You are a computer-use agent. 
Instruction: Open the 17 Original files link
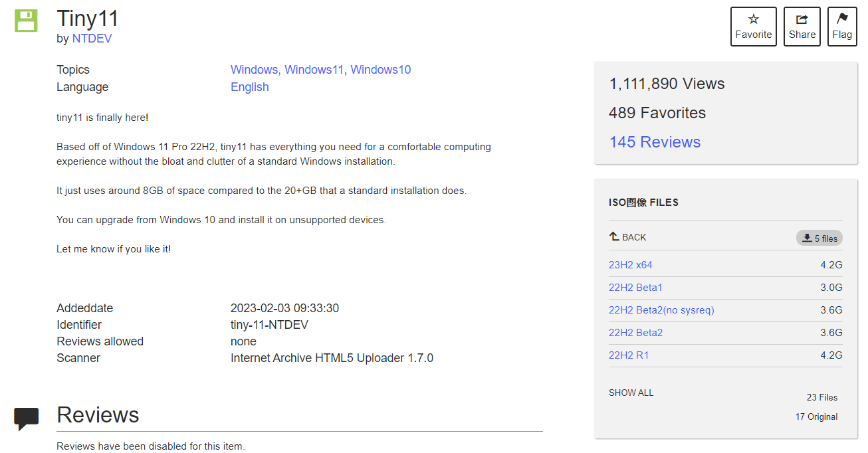pyautogui.click(x=816, y=417)
